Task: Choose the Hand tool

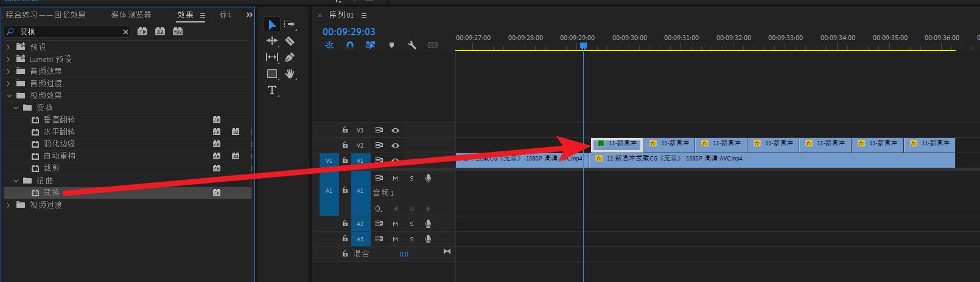Action: [290, 74]
